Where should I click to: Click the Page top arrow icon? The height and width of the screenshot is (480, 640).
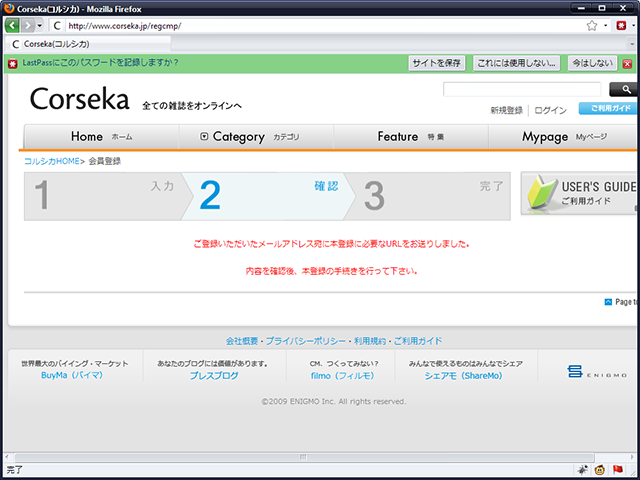point(608,302)
